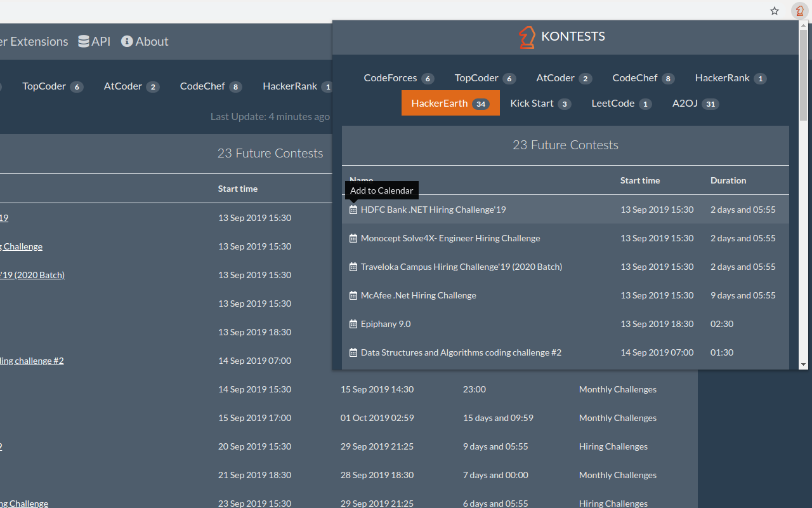Select HackerRank tab in popup

pos(731,78)
